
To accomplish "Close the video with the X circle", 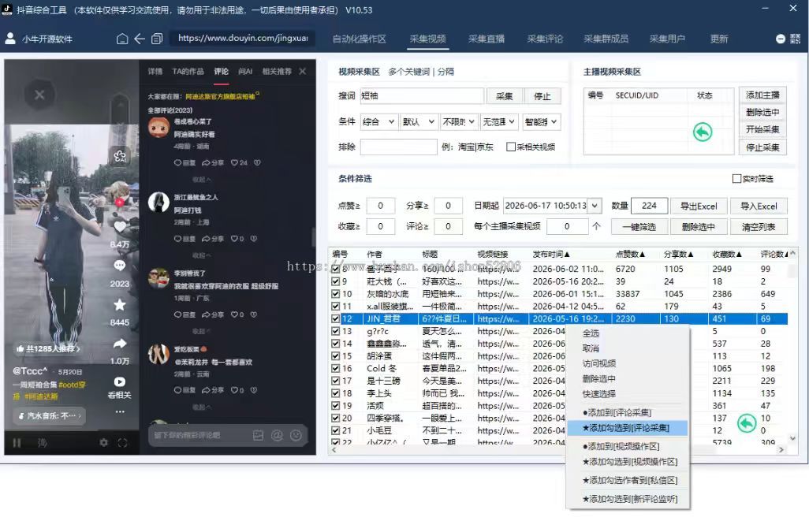I will point(39,95).
